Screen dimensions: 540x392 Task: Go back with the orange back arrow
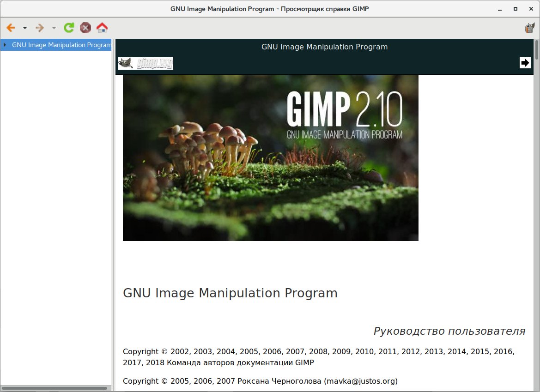[11, 28]
